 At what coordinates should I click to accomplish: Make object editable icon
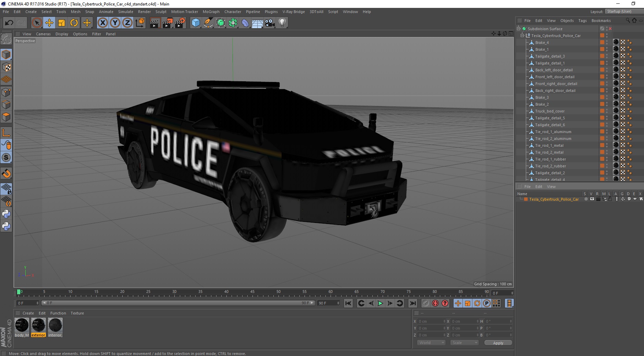[6, 39]
